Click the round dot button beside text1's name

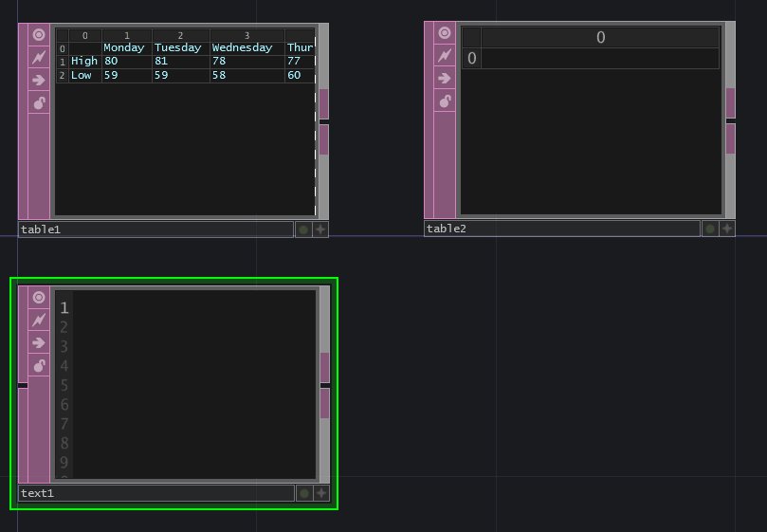(x=303, y=493)
